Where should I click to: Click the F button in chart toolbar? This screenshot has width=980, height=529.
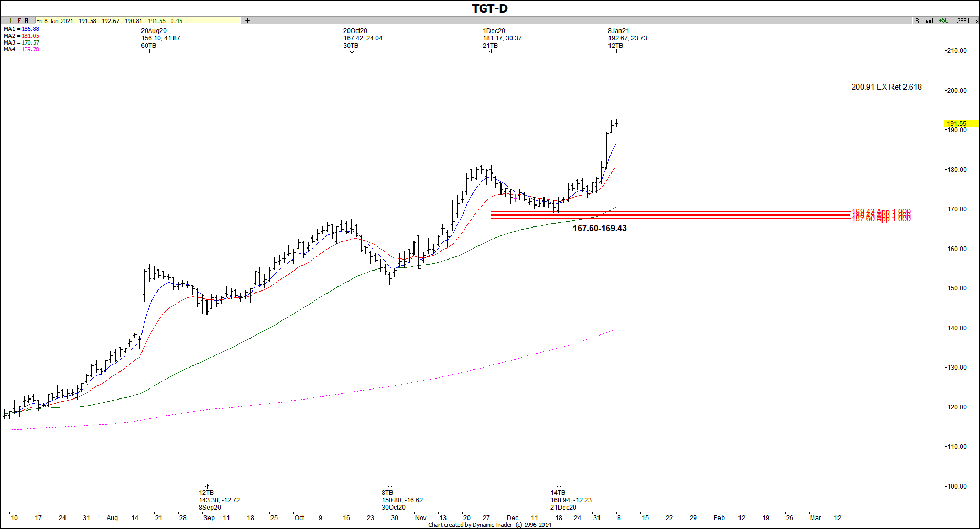(x=19, y=21)
